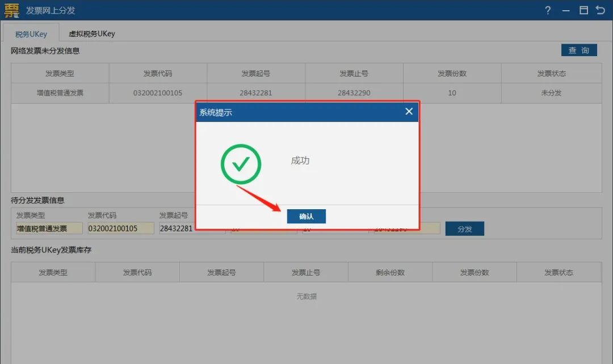
Task: Click the invoice code cell 032002100105 in table
Action: pyautogui.click(x=158, y=93)
